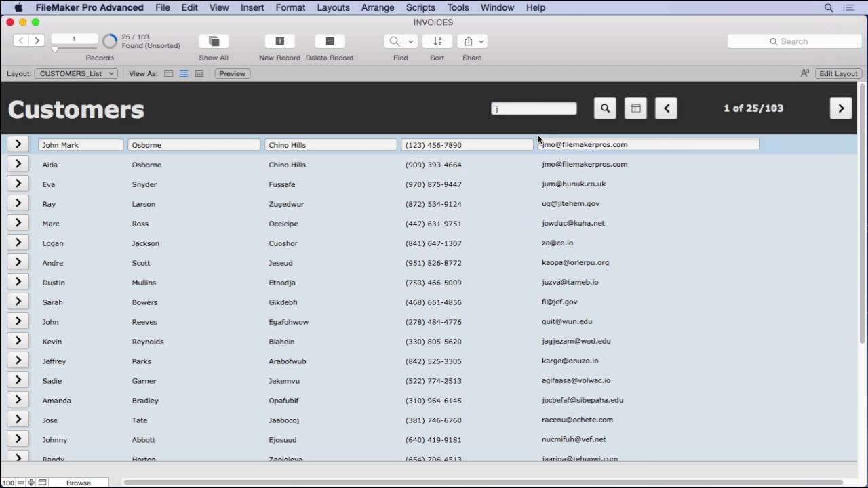
Task: Click email jum@hunuk.co.uk
Action: tap(574, 184)
